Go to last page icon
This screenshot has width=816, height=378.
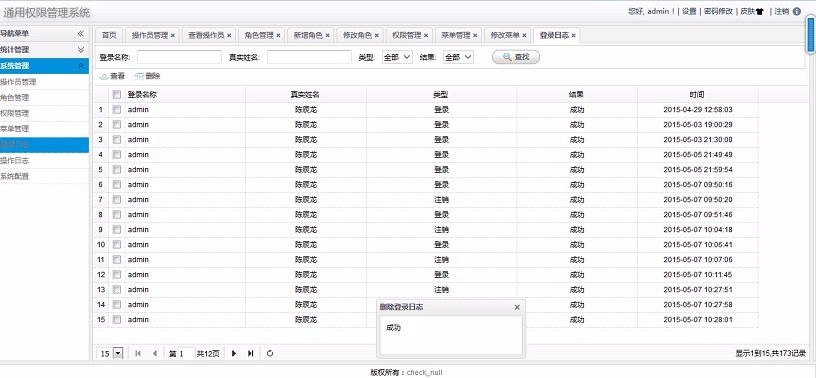250,354
